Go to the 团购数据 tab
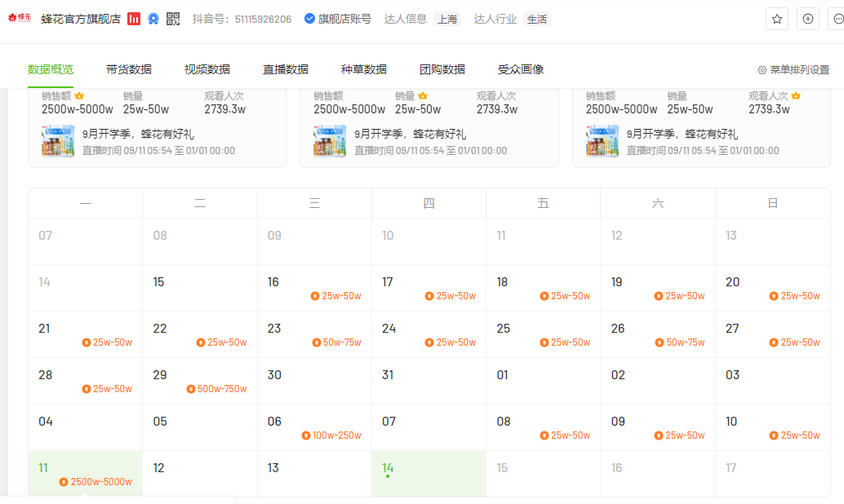Image resolution: width=844 pixels, height=504 pixels. (442, 69)
